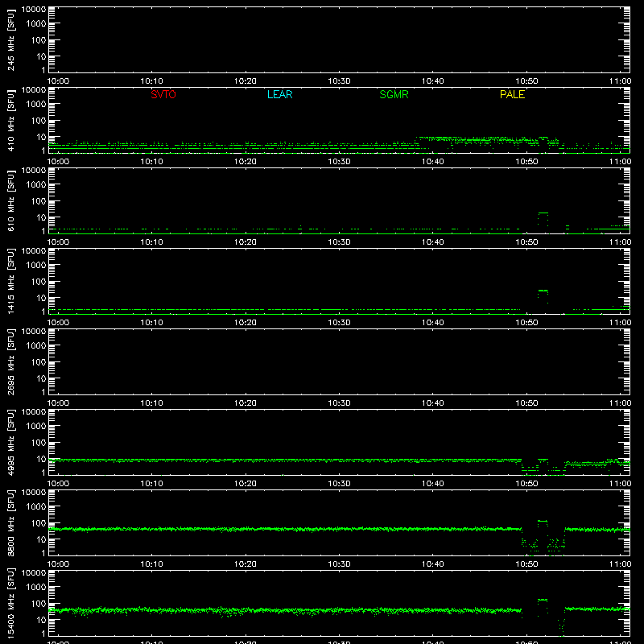Click the 10 y-axis label of 15400 MHz plot
The width and height of the screenshot is (644, 644).
[41, 620]
